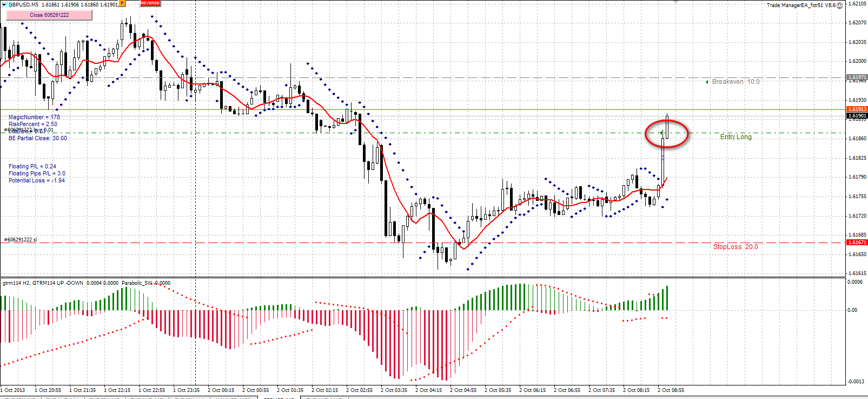Select the RiskPercent = 2.50 text
The image size is (868, 399).
tap(32, 125)
